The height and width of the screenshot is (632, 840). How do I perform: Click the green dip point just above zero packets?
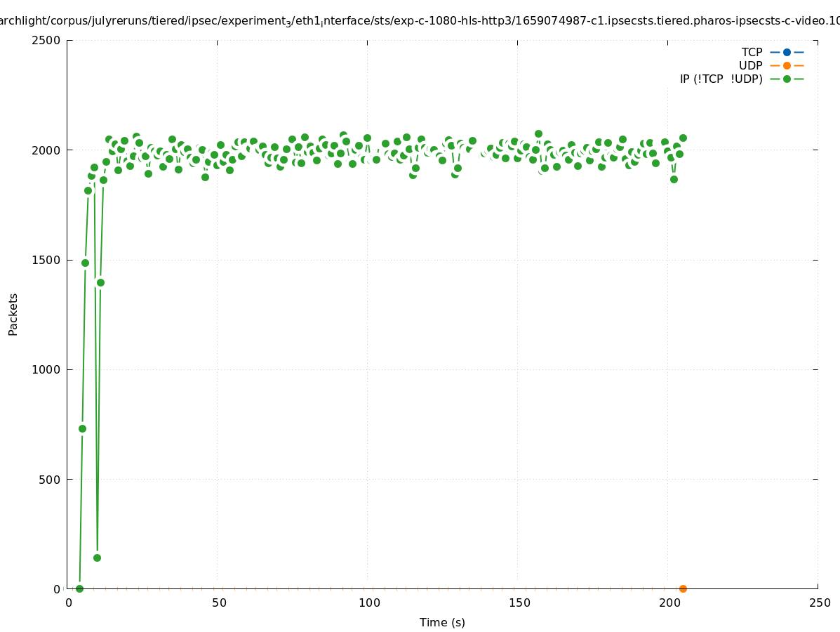click(x=97, y=558)
